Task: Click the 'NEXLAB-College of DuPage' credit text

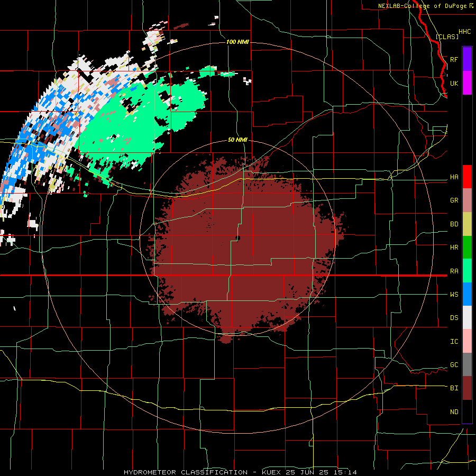Action: (422, 6)
